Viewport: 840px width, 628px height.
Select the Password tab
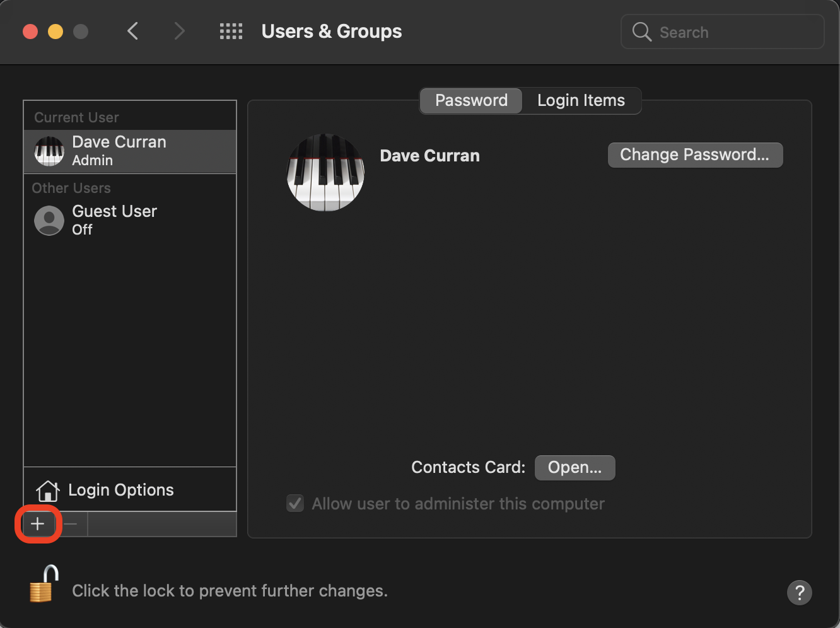coord(471,101)
